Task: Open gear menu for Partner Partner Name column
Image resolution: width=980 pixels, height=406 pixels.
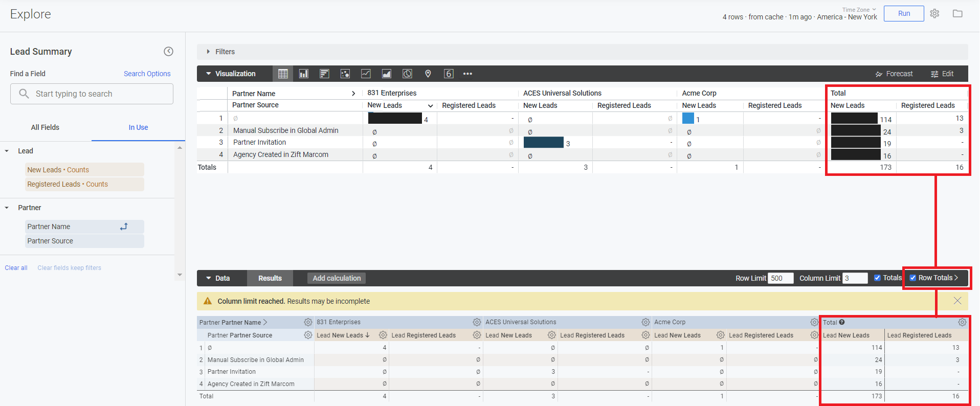Action: [308, 322]
